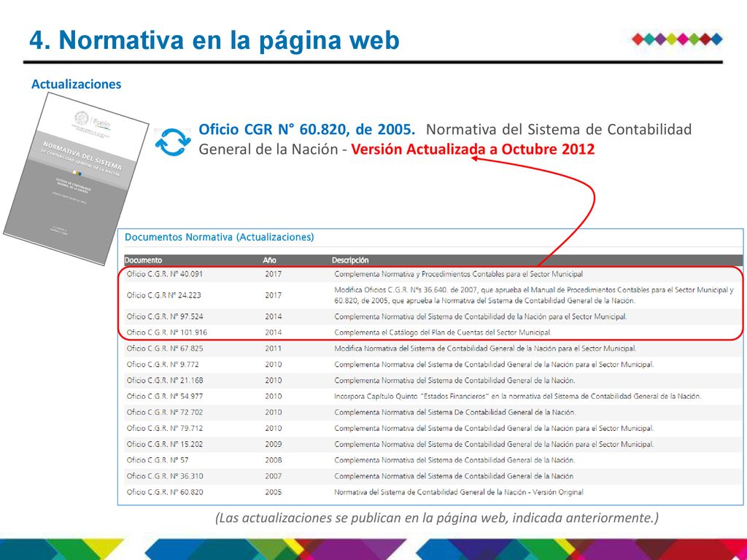The height and width of the screenshot is (560, 747).
Task: Open Oficio C.G.R. N° 15.202
Action: 164,444
